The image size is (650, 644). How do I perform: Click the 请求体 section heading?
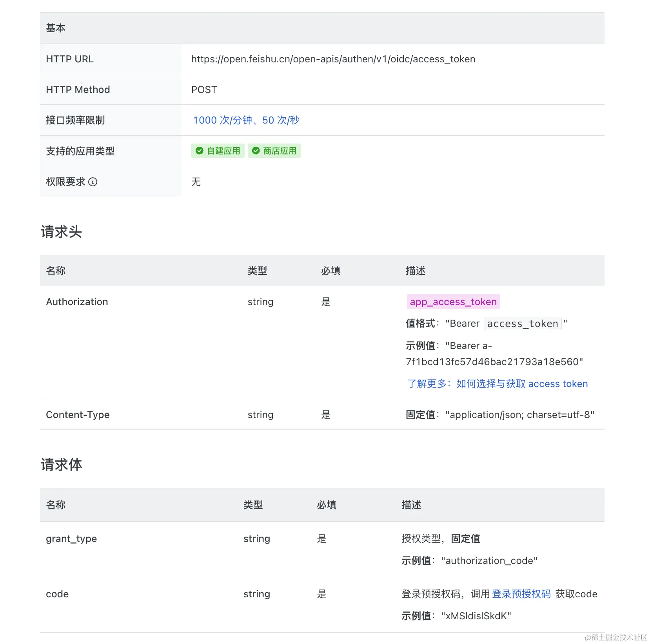(x=62, y=465)
